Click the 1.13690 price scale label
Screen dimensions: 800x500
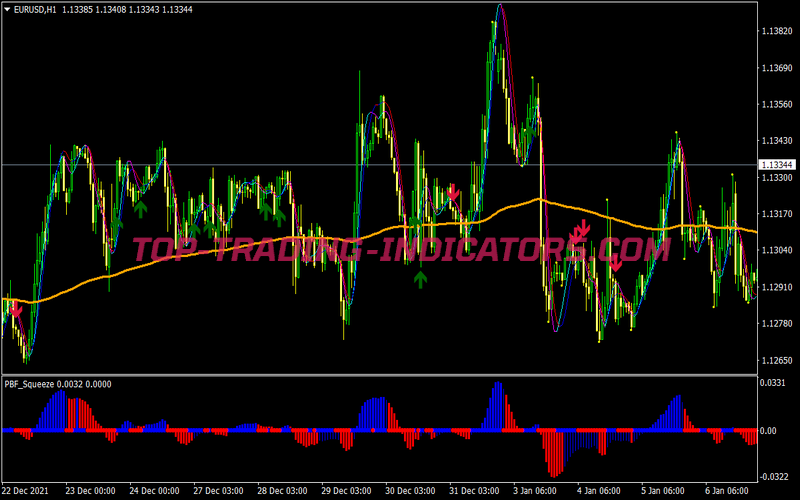(x=777, y=68)
